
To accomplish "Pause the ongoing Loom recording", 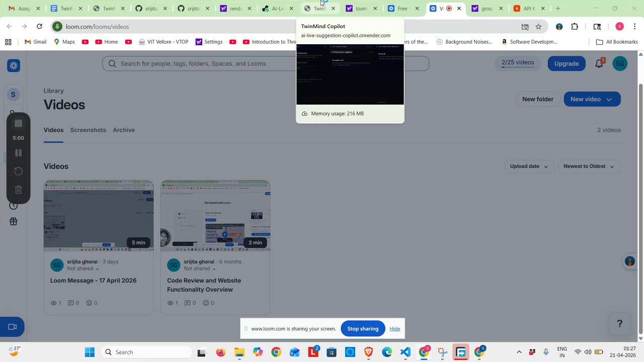I will coord(19,153).
